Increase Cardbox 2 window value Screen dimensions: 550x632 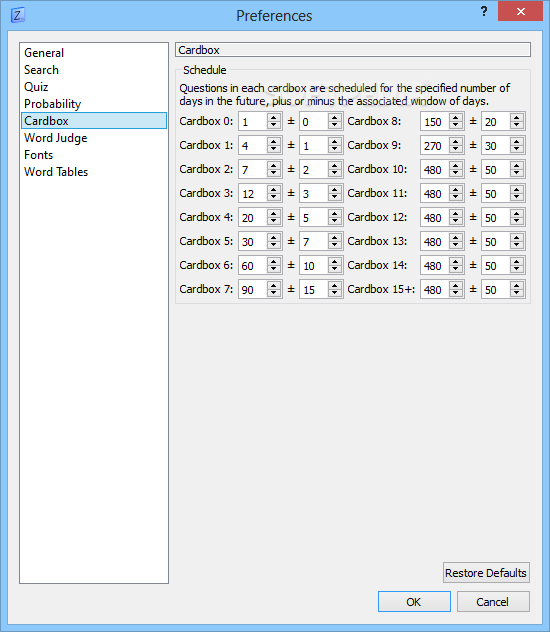click(x=335, y=166)
